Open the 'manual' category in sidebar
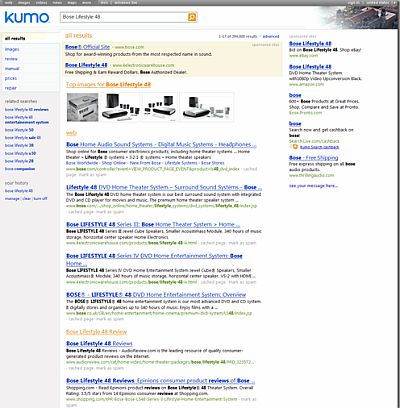 pyautogui.click(x=12, y=69)
